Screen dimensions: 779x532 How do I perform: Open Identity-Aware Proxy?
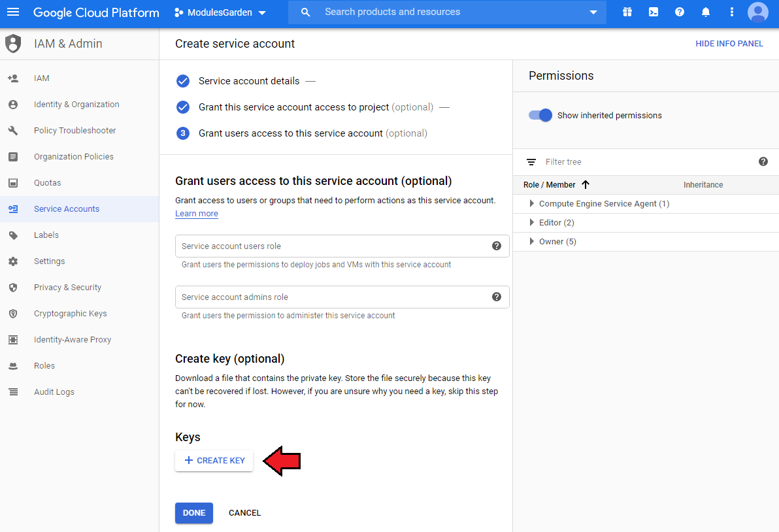click(x=73, y=340)
